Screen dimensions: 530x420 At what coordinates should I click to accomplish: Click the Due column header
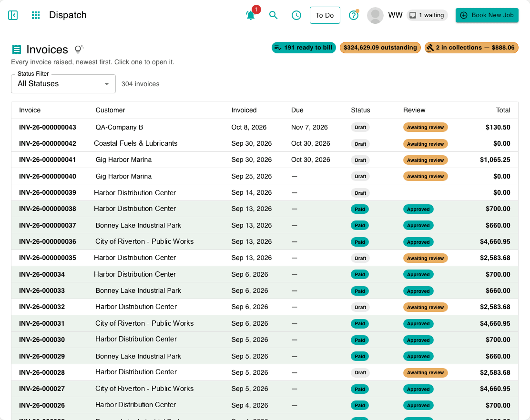(297, 110)
